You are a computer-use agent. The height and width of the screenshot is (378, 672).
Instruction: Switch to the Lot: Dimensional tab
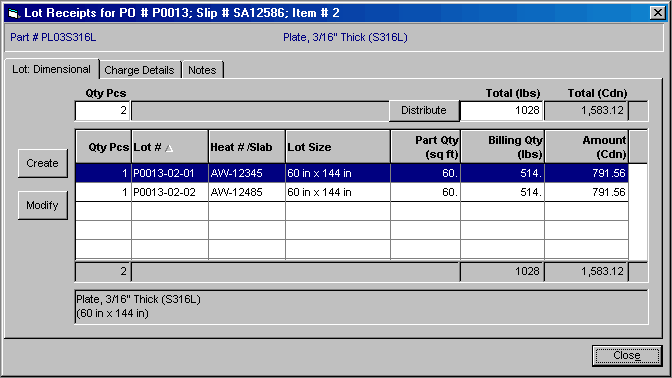coord(51,69)
